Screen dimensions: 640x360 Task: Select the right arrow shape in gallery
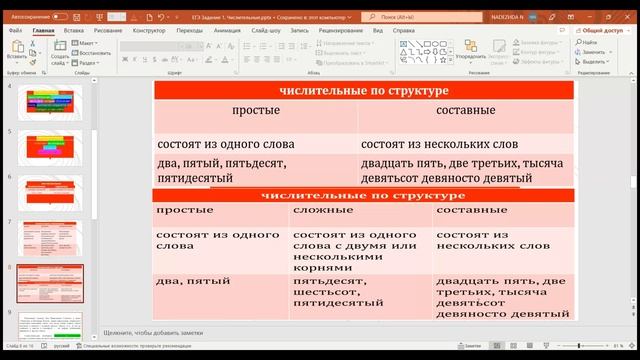pyautogui.click(x=427, y=52)
